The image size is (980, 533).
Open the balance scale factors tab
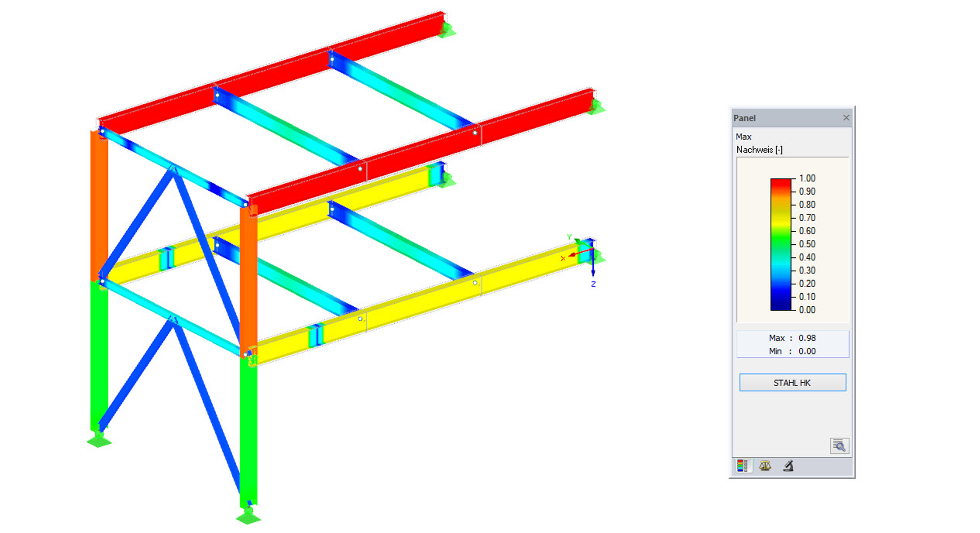pyautogui.click(x=765, y=466)
